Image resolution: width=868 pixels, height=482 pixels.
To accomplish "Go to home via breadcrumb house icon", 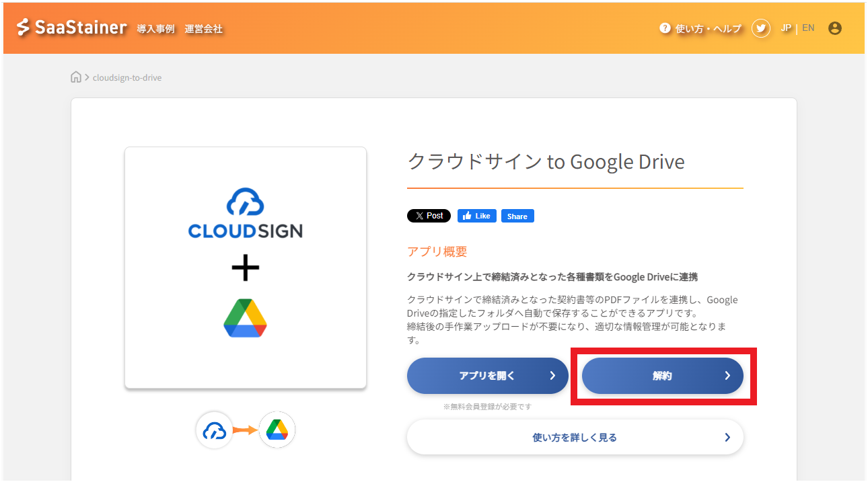I will tap(76, 77).
